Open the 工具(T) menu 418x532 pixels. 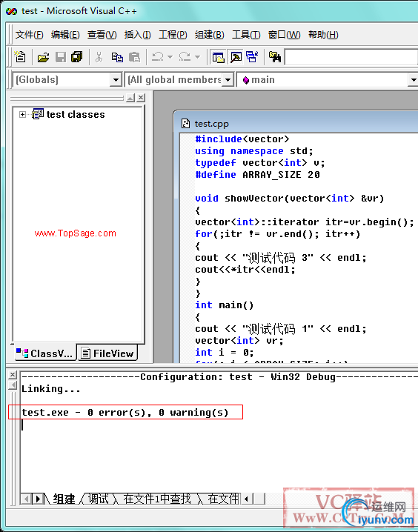click(x=246, y=35)
